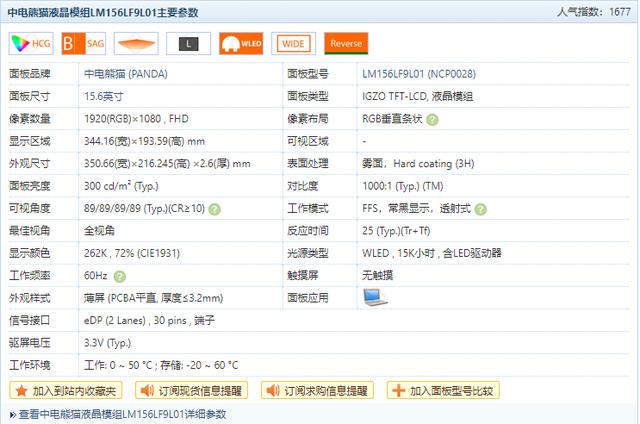Click the 触摸屏 row label
This screenshot has width=640, height=424.
tap(303, 275)
